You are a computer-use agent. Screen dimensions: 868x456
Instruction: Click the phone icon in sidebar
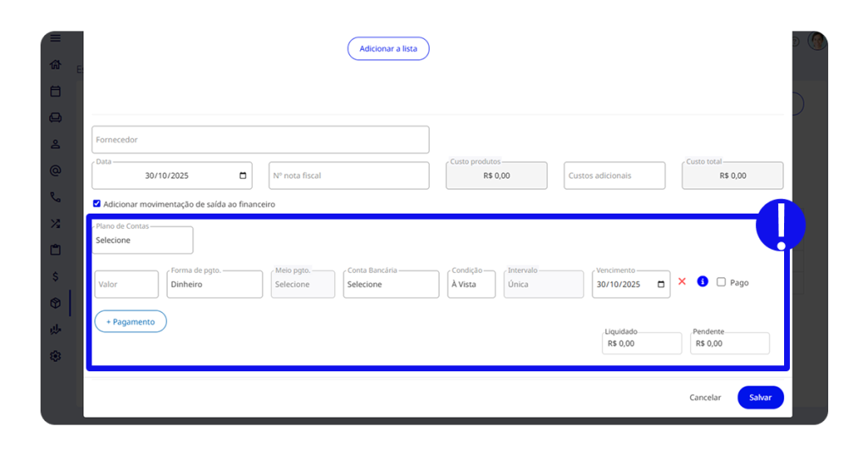click(x=55, y=197)
